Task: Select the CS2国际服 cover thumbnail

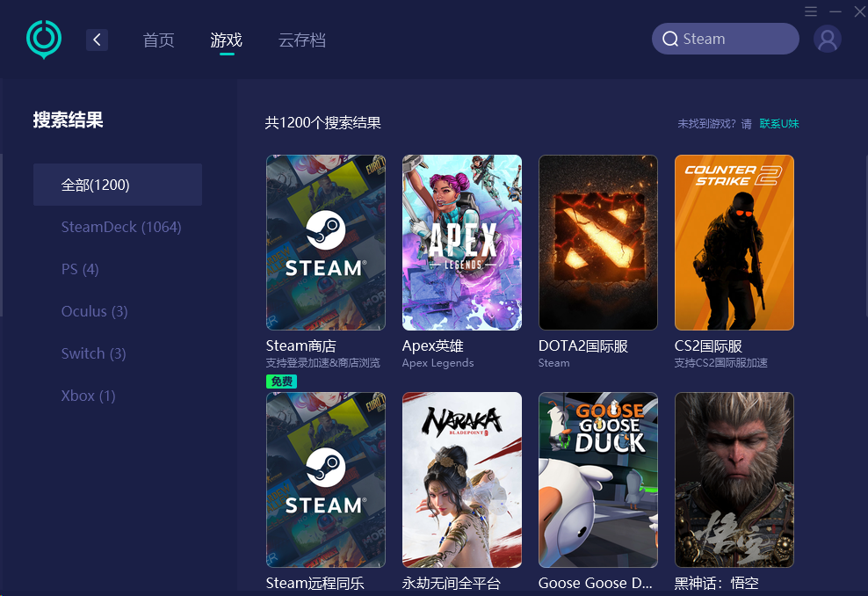Action: click(734, 243)
